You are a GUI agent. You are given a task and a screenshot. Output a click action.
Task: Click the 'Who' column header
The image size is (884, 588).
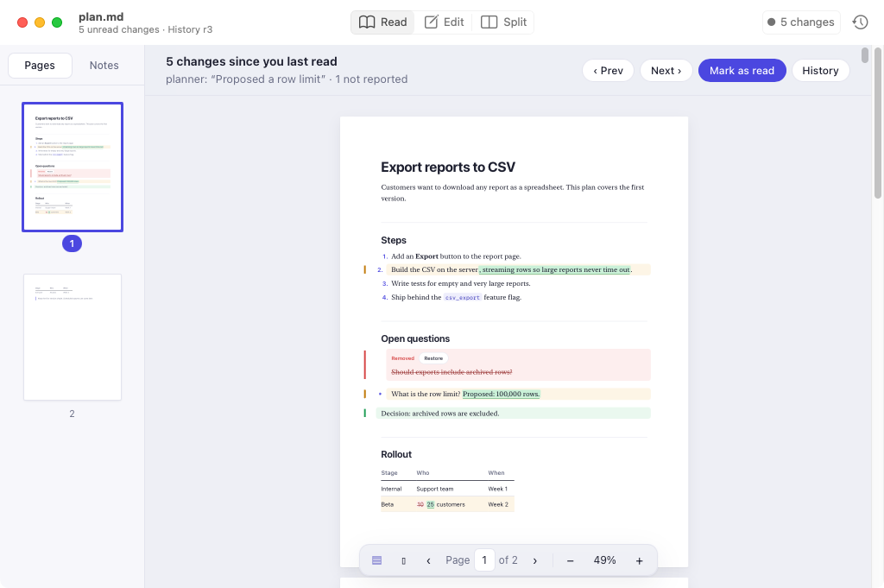(423, 473)
